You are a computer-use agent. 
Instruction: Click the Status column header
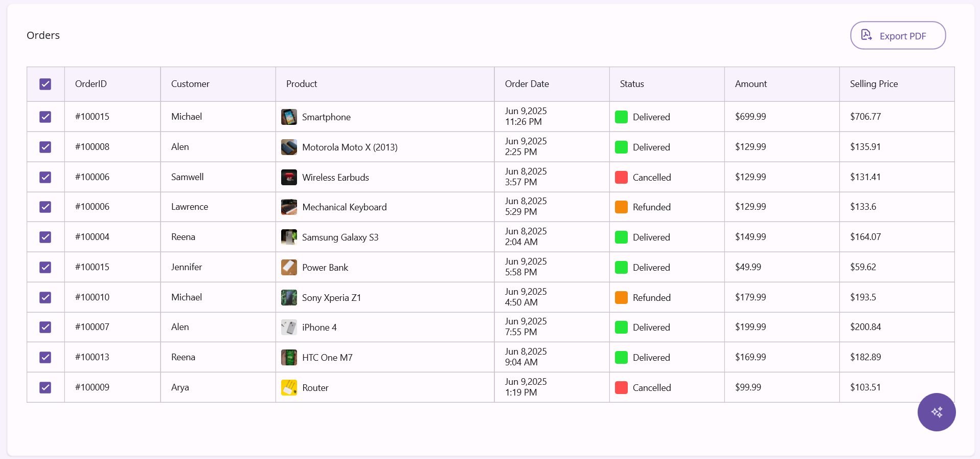(x=667, y=84)
